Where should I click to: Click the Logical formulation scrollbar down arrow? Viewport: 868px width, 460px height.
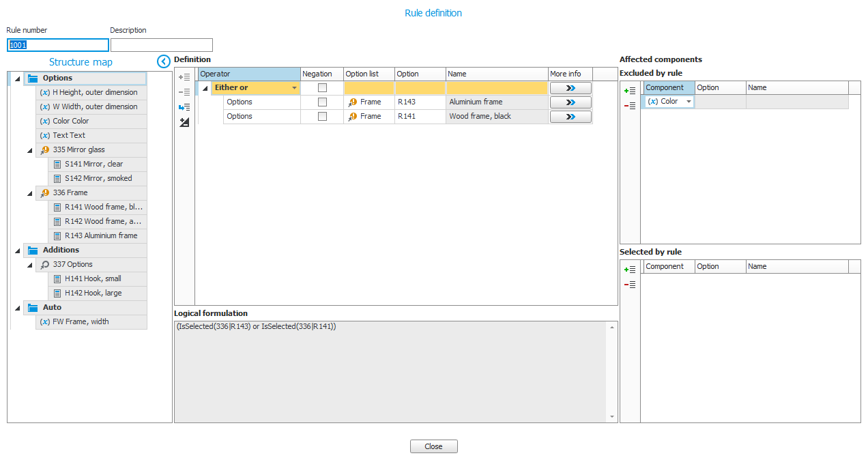click(612, 416)
